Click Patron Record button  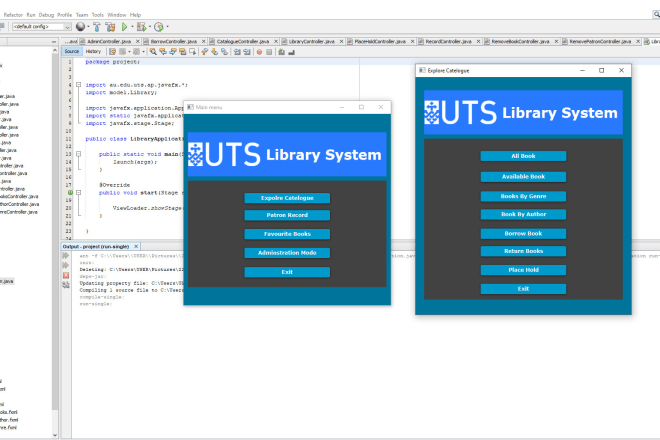pos(287,215)
